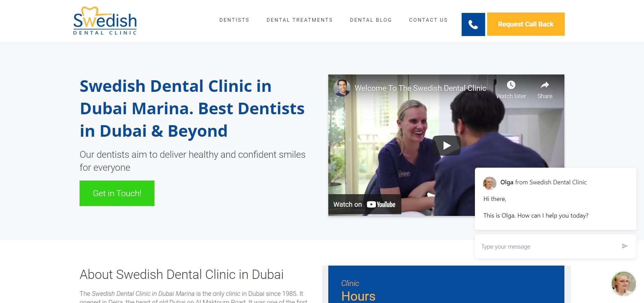Go to the Dental Blog page

coord(371,20)
